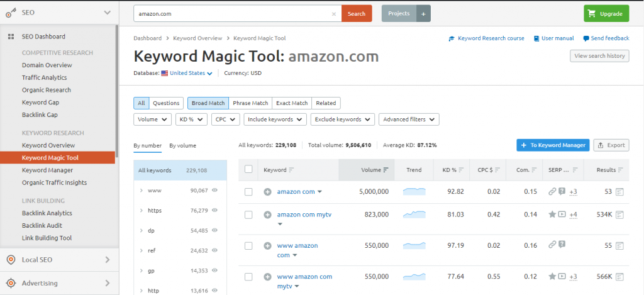
Task: Toggle eye icon for the www group
Action: pyautogui.click(x=214, y=190)
